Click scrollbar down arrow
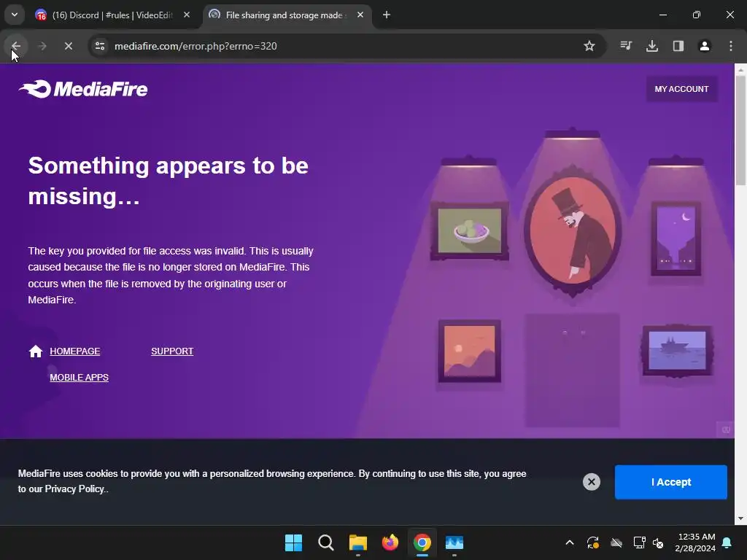This screenshot has height=560, width=747. [740, 518]
